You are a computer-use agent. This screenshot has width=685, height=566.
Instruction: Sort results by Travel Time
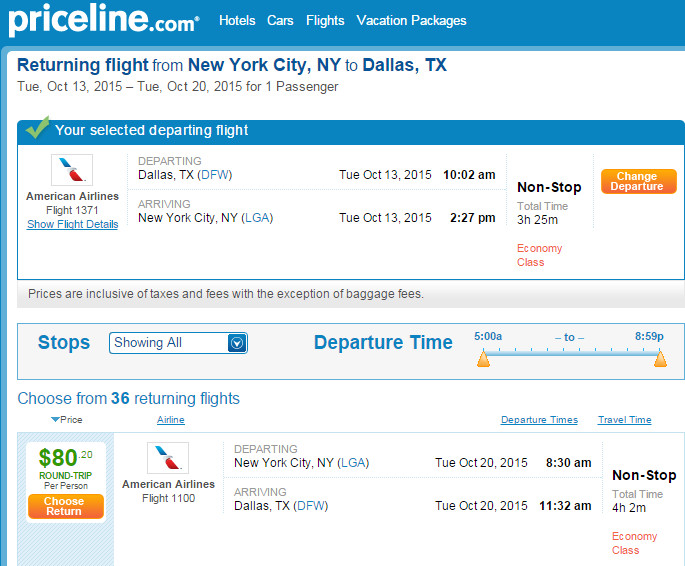(625, 420)
